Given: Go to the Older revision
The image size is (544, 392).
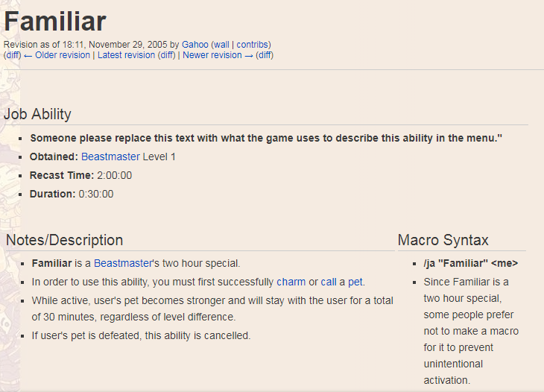Looking at the screenshot, I should coord(57,55).
